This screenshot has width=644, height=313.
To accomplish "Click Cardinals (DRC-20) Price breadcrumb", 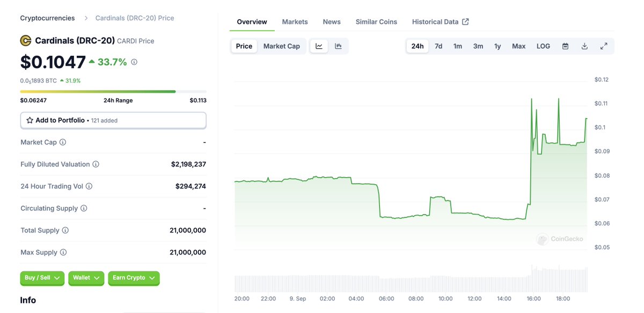I will point(135,18).
